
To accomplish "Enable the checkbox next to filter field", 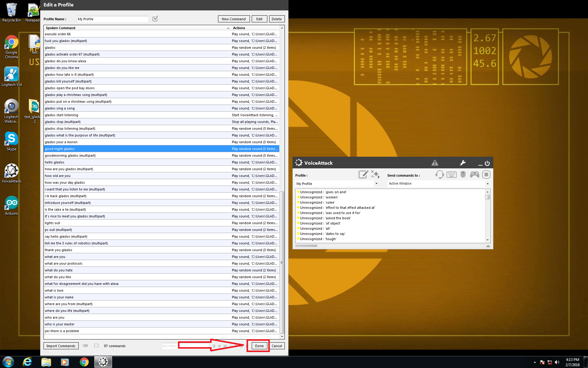I will [x=96, y=346].
